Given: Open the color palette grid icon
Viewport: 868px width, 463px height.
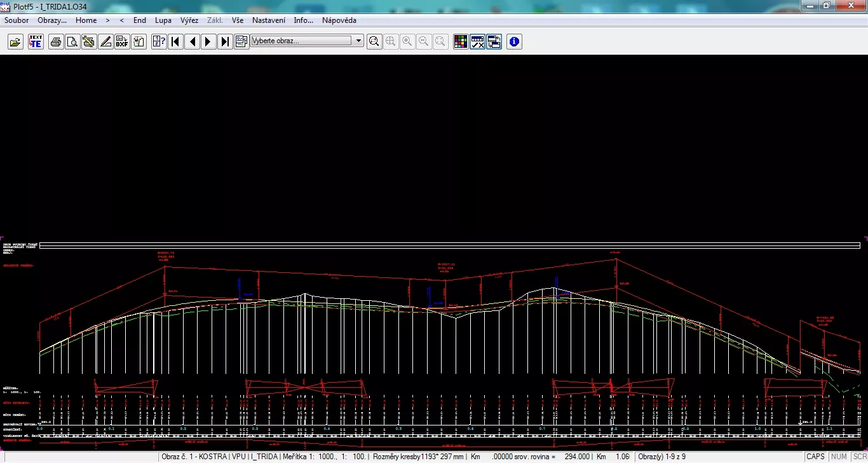Looking at the screenshot, I should 461,42.
